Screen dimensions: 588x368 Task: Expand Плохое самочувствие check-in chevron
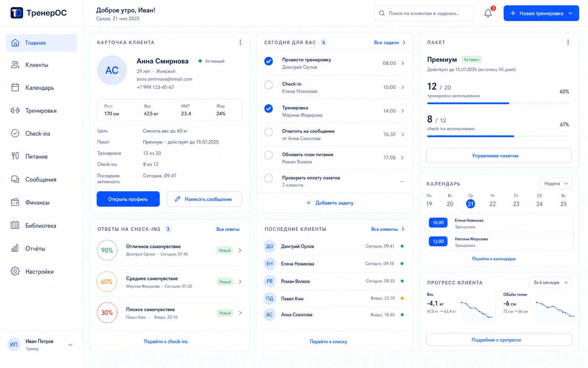click(240, 313)
